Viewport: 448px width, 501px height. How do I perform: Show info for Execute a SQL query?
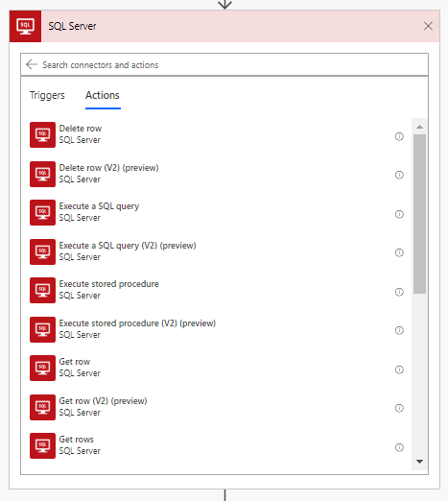399,214
